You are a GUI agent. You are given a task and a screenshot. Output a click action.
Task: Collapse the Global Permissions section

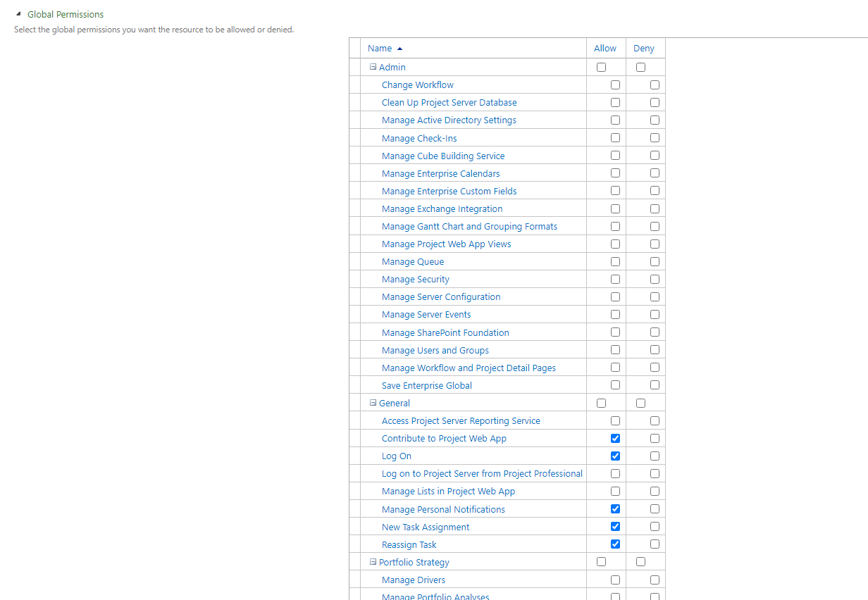18,14
